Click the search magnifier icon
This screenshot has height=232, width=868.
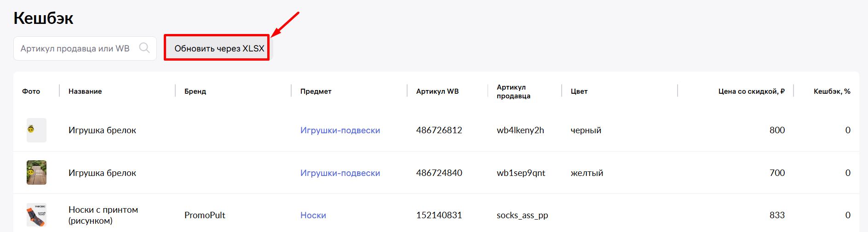pyautogui.click(x=144, y=48)
